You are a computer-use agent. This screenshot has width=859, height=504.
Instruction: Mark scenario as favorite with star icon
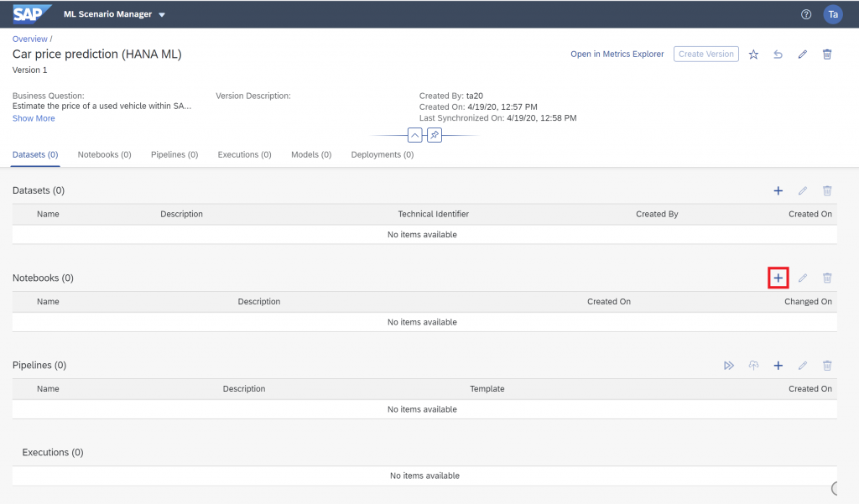(754, 55)
